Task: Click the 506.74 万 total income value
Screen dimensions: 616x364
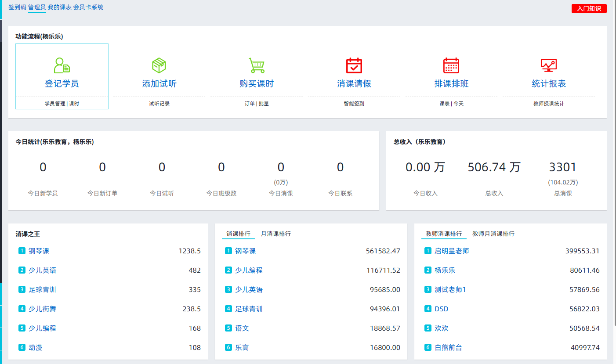Action: tap(494, 167)
